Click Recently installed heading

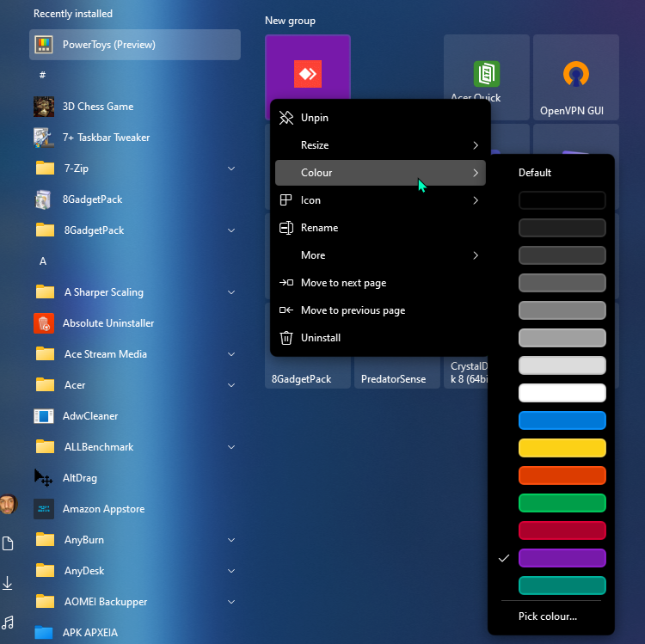(x=73, y=14)
